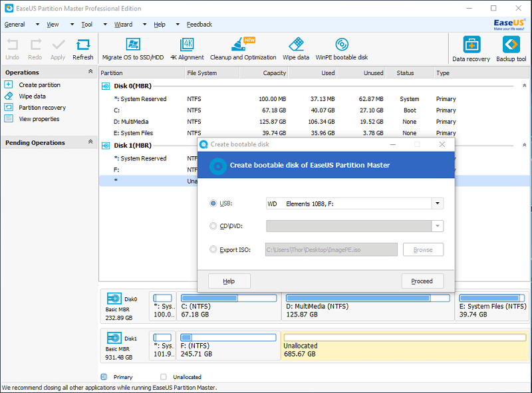Screen dimensions: 532x393
Task: Click the Help button in dialog
Action: [229, 281]
